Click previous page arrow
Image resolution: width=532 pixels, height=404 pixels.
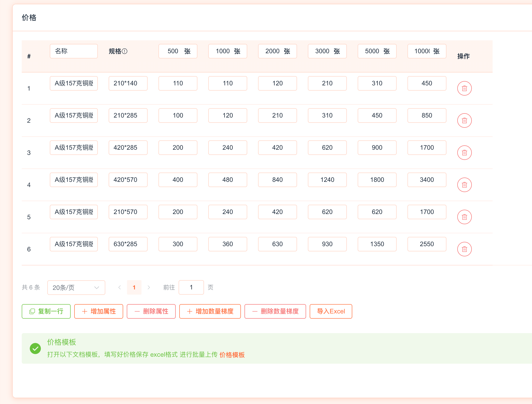point(120,287)
